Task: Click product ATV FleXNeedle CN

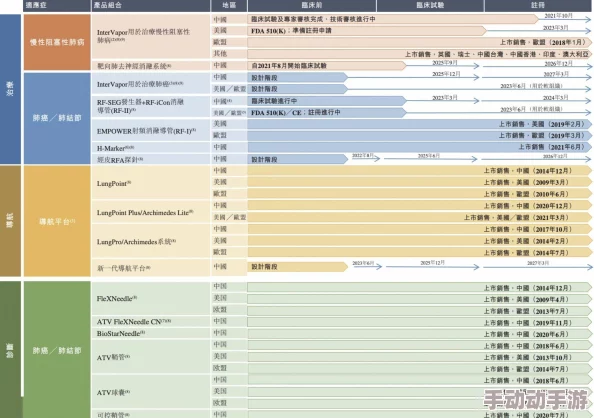Action: click(134, 322)
